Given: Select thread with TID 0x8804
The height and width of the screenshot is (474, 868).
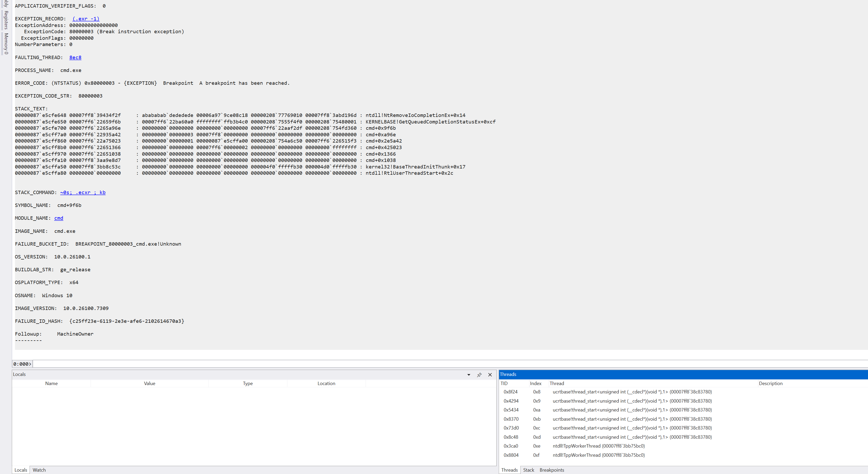Looking at the screenshot, I should [x=511, y=455].
